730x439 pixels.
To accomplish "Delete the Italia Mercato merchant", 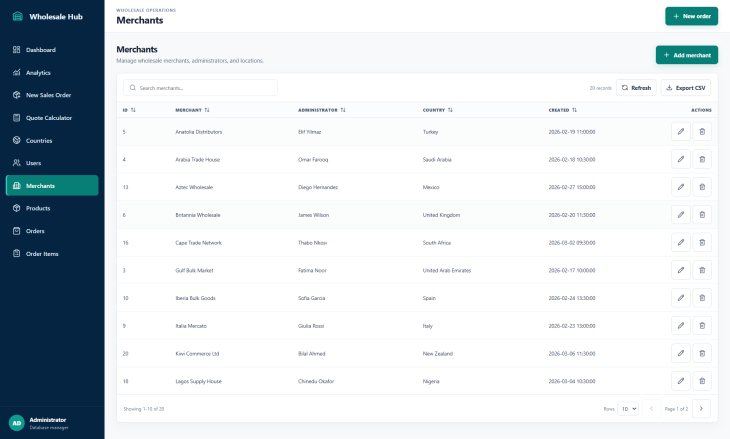I will (x=702, y=325).
